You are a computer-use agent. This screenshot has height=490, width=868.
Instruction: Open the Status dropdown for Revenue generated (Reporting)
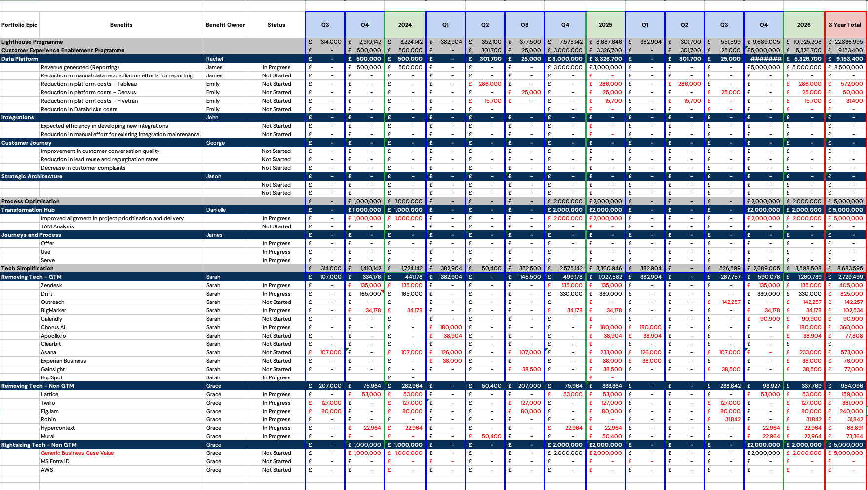tap(276, 67)
